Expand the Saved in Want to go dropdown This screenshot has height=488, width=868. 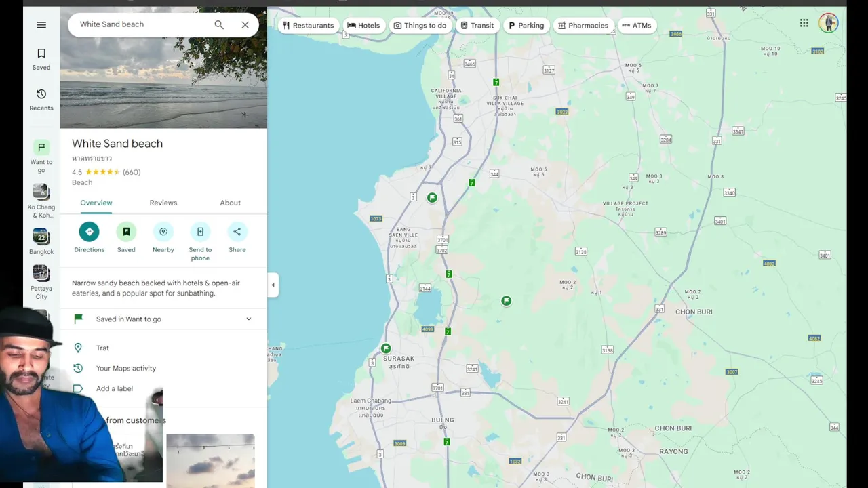coord(163,319)
